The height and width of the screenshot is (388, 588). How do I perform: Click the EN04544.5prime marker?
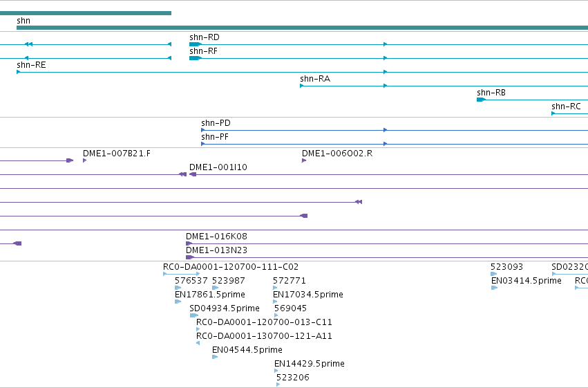(215, 358)
